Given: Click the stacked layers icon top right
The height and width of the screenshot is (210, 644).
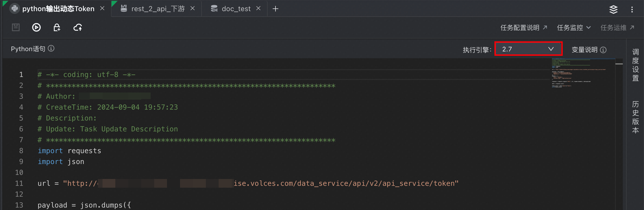Looking at the screenshot, I should [613, 9].
